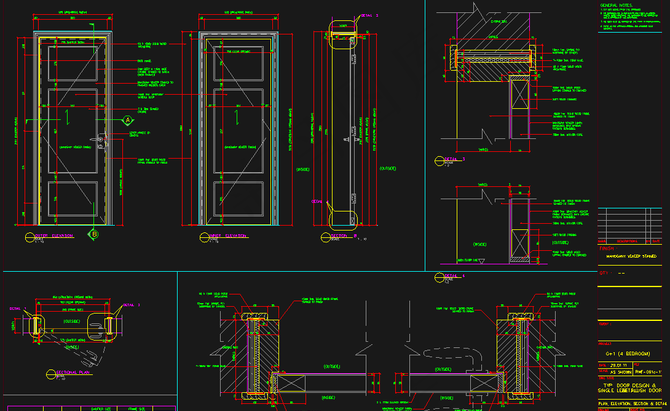Click the "G+1 (4 BEDROOM)" project name
Screen dimensions: 670x411
tap(628, 354)
